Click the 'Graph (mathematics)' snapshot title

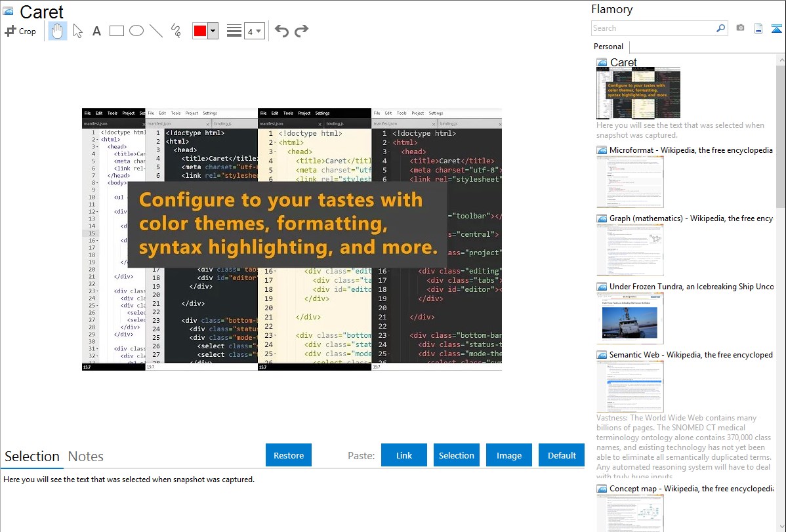point(691,218)
